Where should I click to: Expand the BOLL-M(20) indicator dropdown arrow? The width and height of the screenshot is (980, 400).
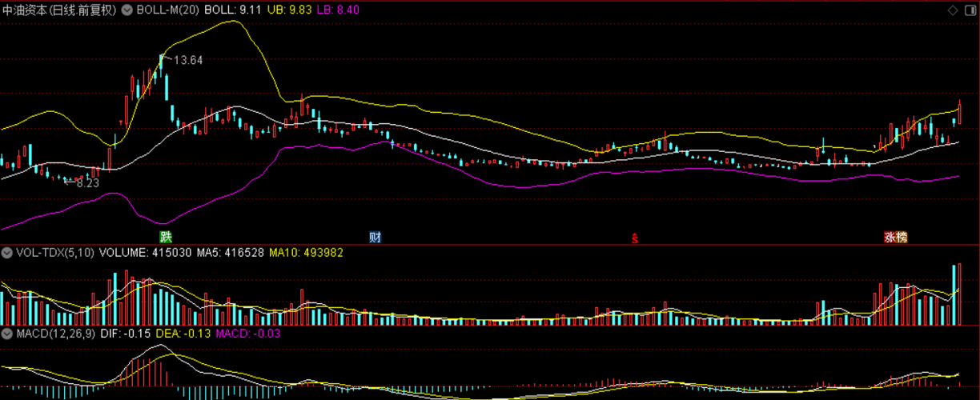click(x=128, y=10)
